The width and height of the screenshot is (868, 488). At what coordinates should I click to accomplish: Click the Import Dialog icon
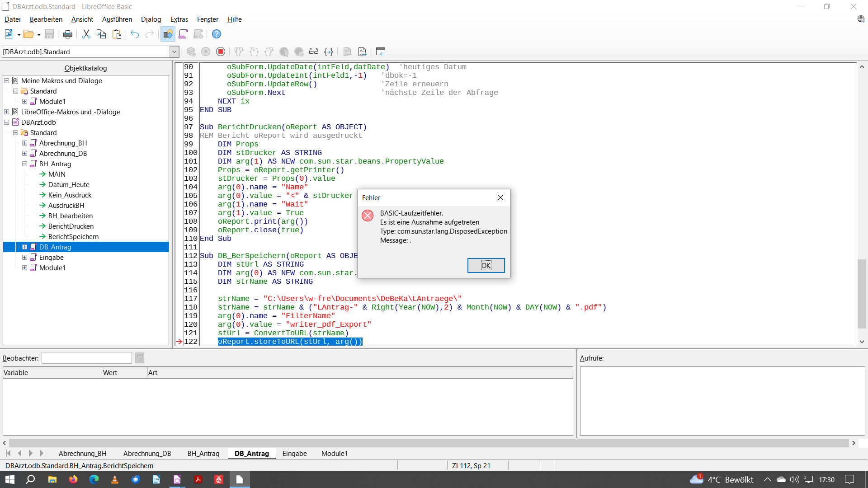[381, 52]
